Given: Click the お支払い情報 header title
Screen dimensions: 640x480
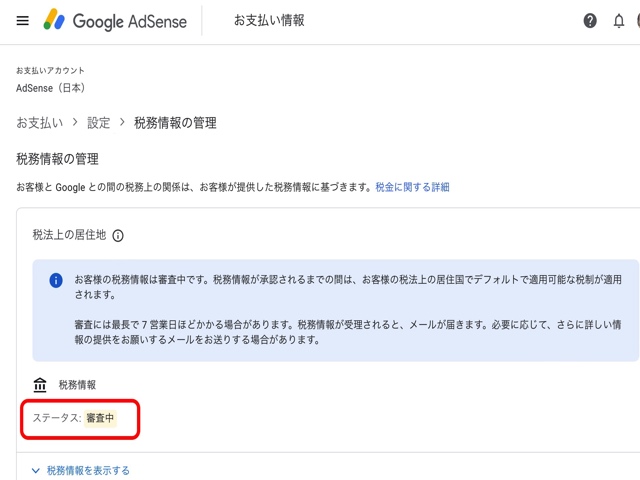Looking at the screenshot, I should [269, 21].
